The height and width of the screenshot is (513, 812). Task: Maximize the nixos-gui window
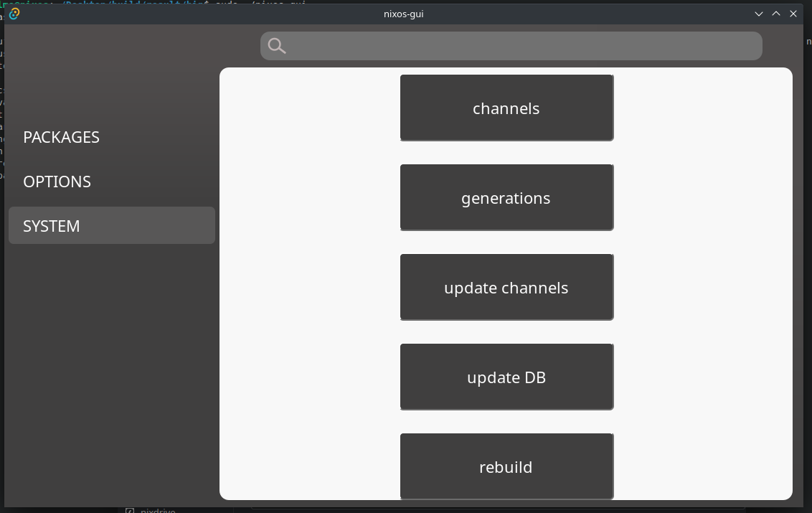point(775,14)
